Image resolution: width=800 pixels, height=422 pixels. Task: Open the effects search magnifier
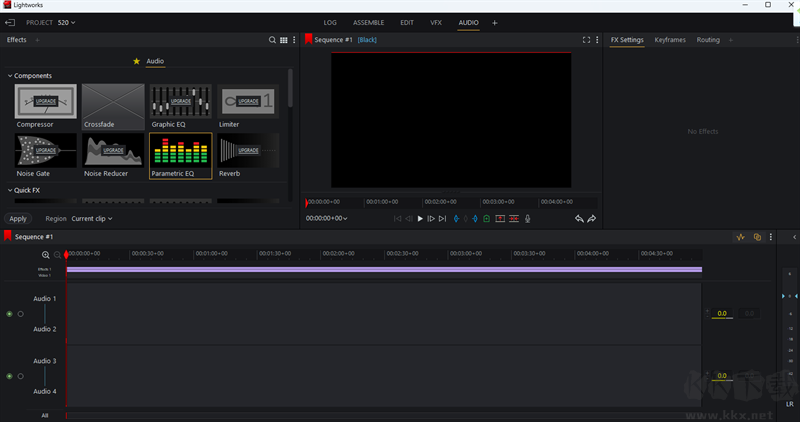tap(272, 40)
